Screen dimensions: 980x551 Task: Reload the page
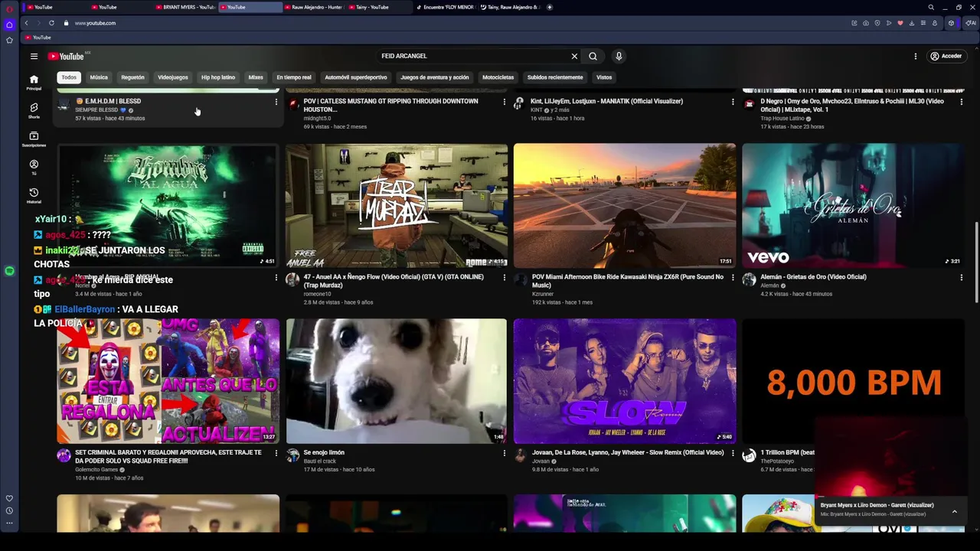51,23
